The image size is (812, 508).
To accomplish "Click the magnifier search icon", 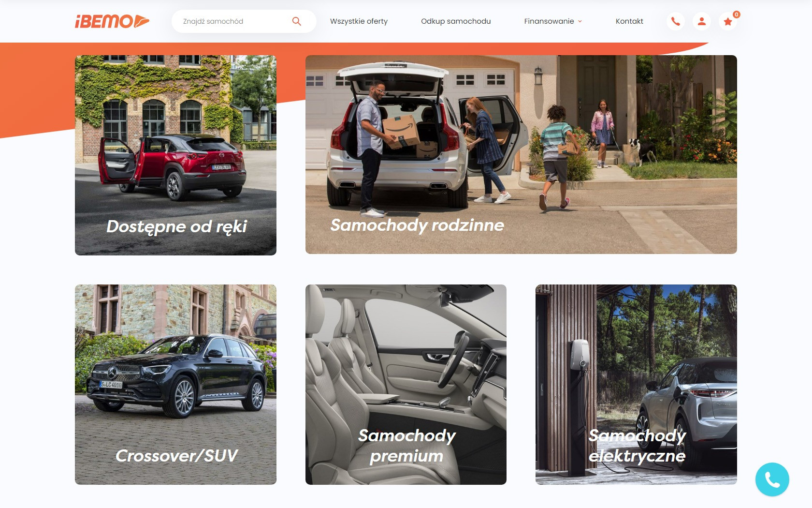I will 297,21.
